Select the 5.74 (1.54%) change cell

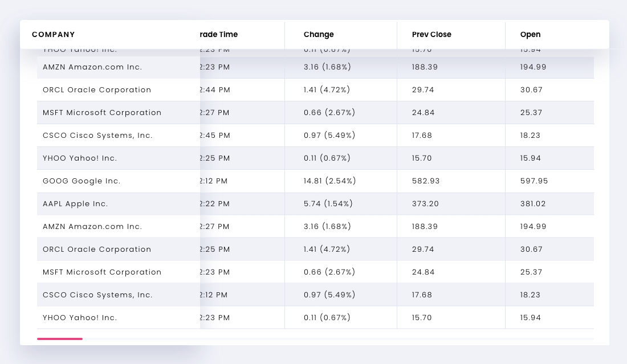tap(328, 204)
